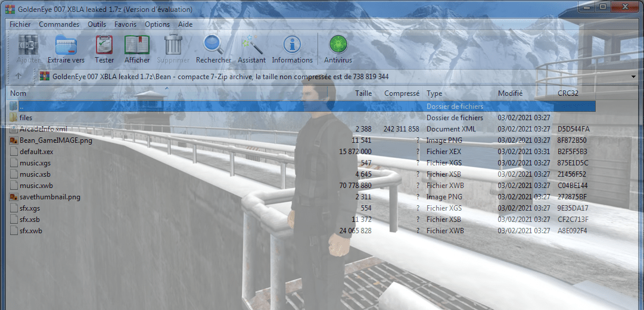Click compressed value 242 311 858

point(402,129)
